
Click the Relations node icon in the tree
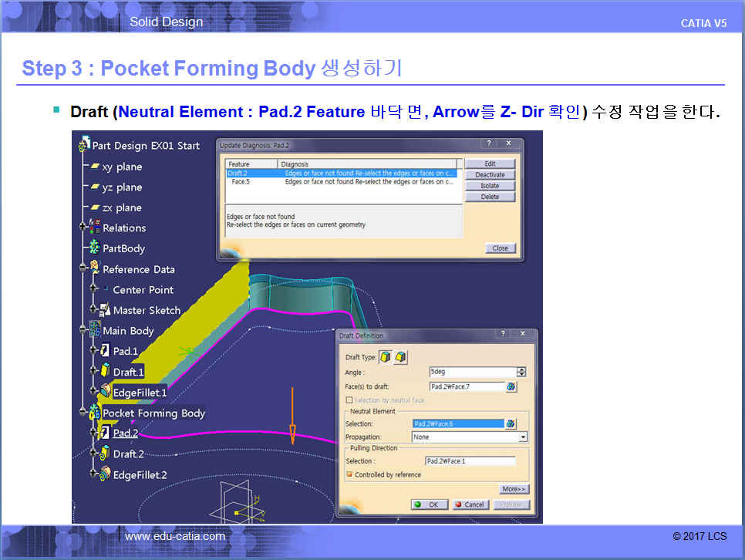point(95,228)
